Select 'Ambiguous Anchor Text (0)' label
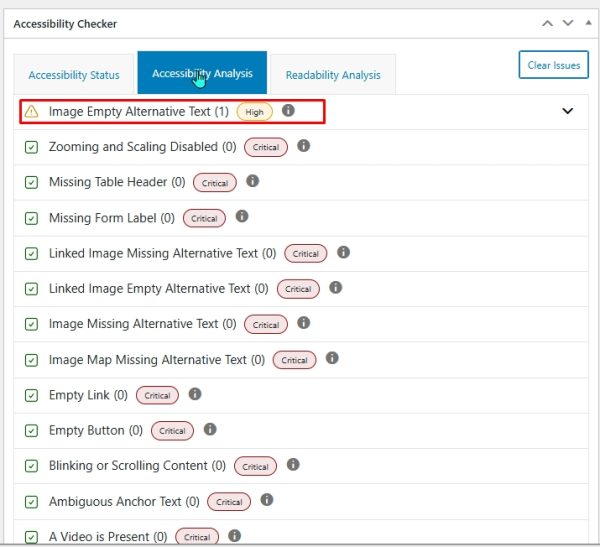This screenshot has width=600, height=547. [124, 501]
